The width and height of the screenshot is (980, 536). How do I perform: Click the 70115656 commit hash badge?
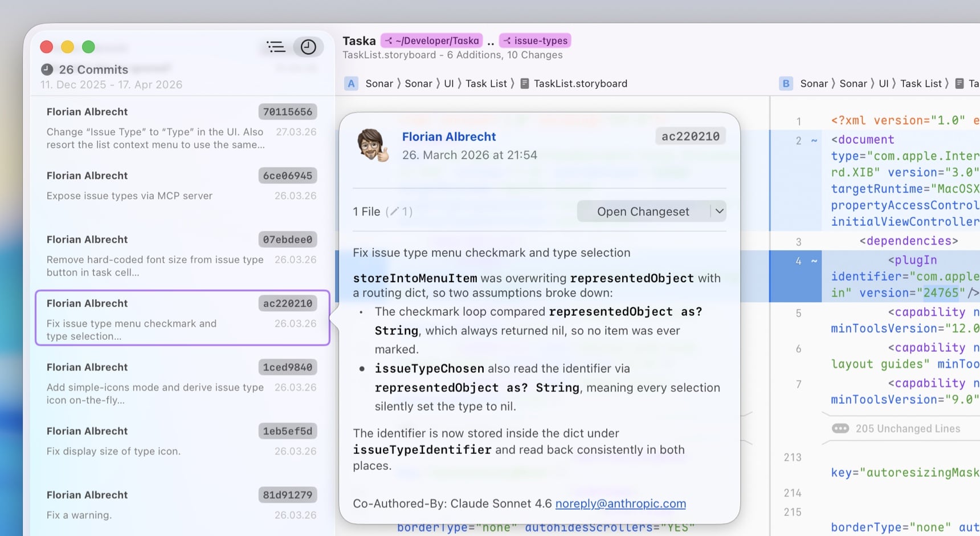click(x=288, y=112)
